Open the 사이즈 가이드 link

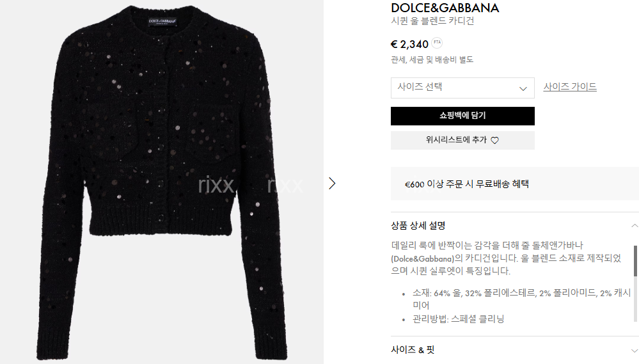pyautogui.click(x=570, y=87)
